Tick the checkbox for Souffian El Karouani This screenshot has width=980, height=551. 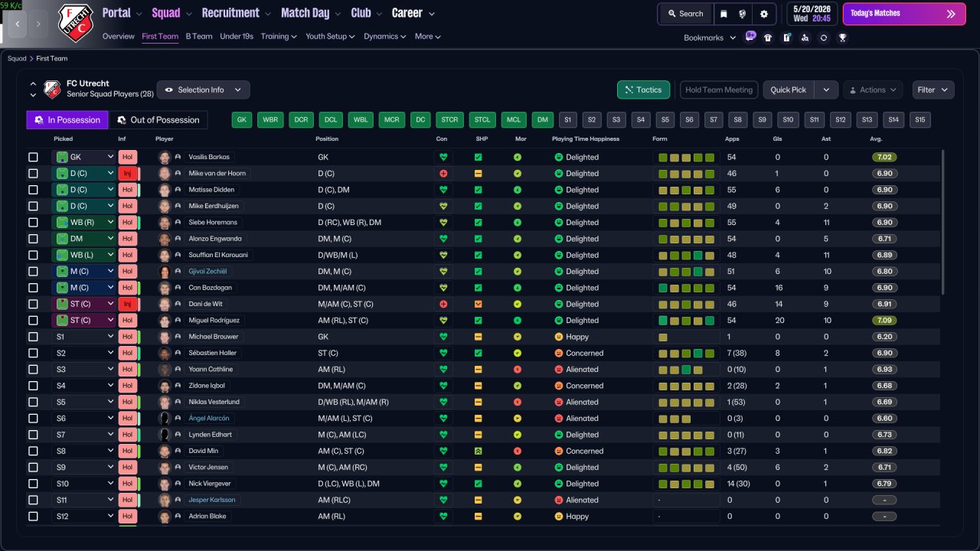[x=33, y=255]
